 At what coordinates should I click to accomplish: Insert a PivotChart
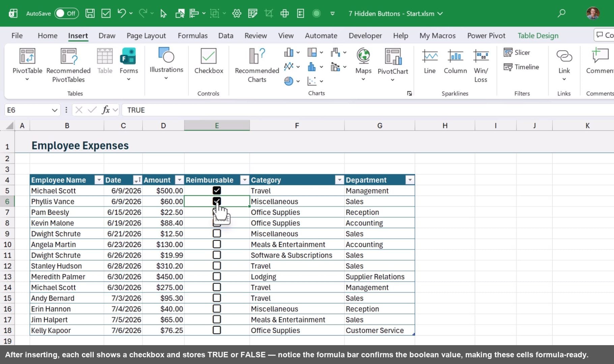393,65
